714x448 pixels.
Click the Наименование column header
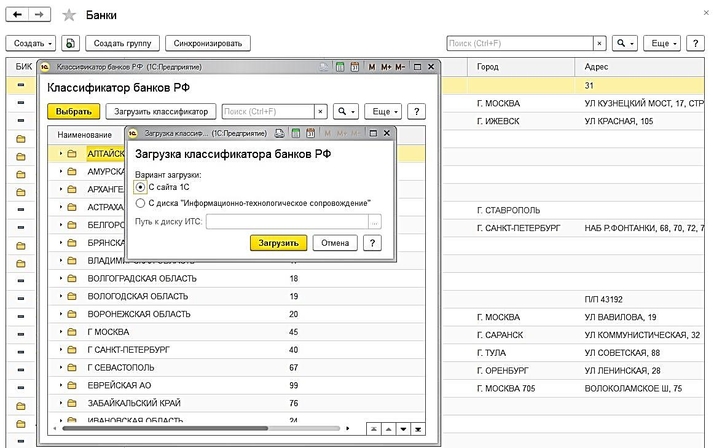pyautogui.click(x=85, y=135)
